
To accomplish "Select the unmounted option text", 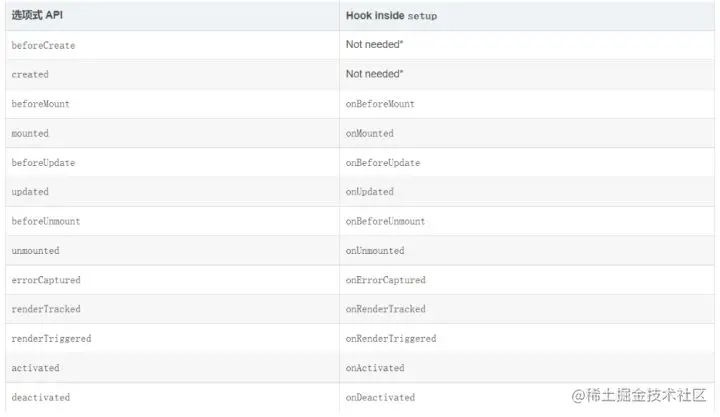I will pyautogui.click(x=35, y=251).
